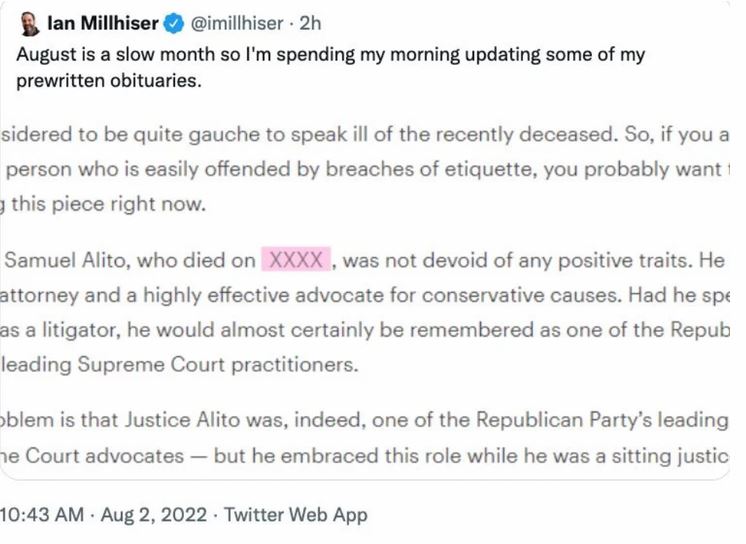
Task: Click the pink highlighted XXXX placeholder
Action: (297, 260)
